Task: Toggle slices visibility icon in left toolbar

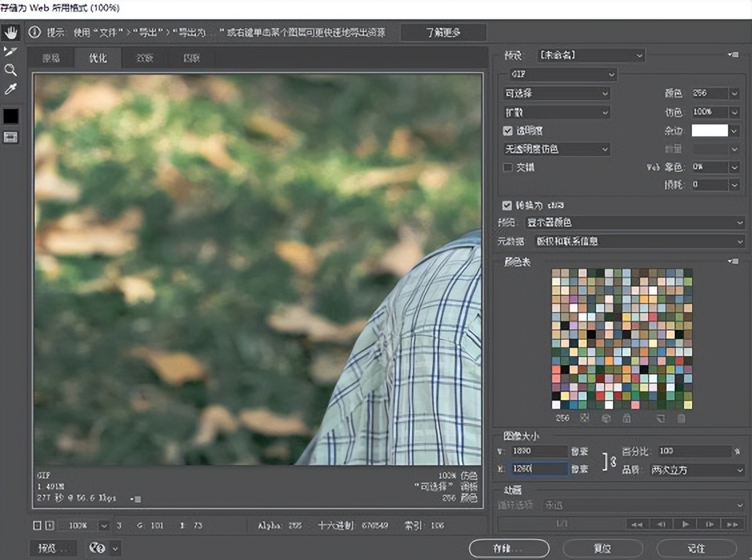Action: click(11, 137)
